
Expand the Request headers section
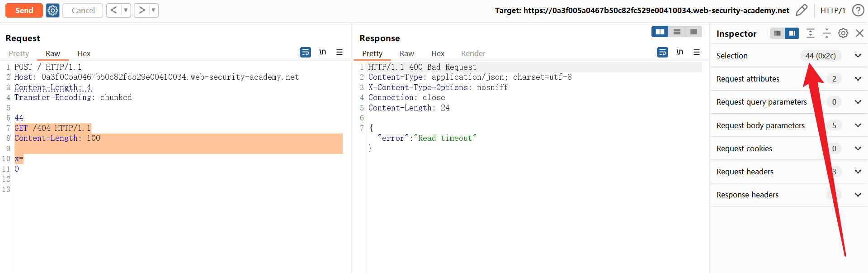point(858,172)
